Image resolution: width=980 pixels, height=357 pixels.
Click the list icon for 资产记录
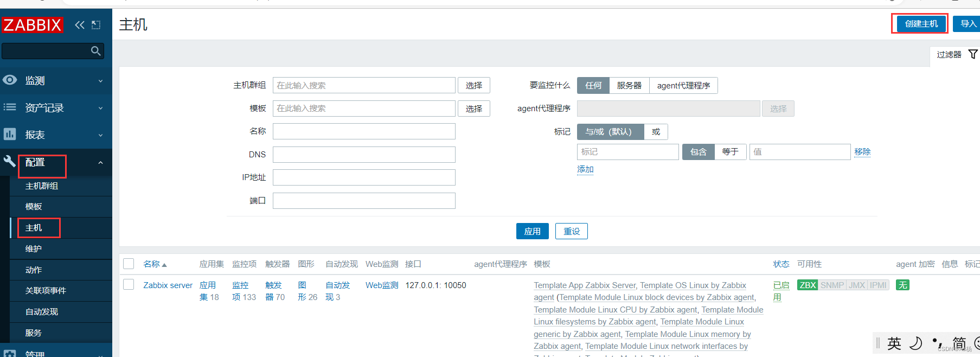pos(10,107)
